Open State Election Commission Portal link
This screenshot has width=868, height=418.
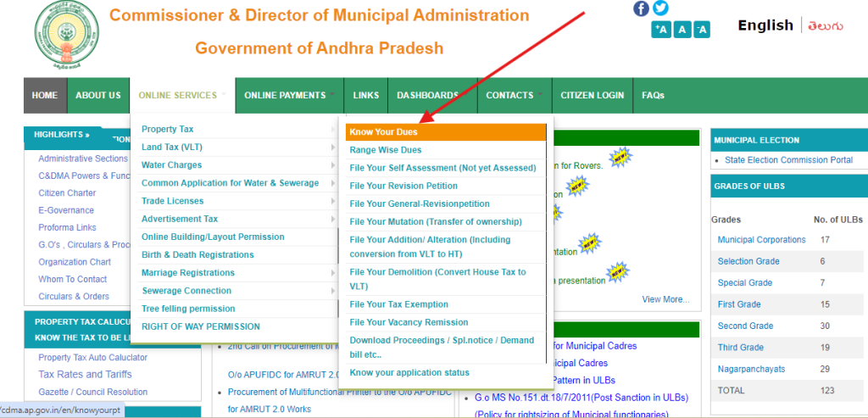(788, 160)
